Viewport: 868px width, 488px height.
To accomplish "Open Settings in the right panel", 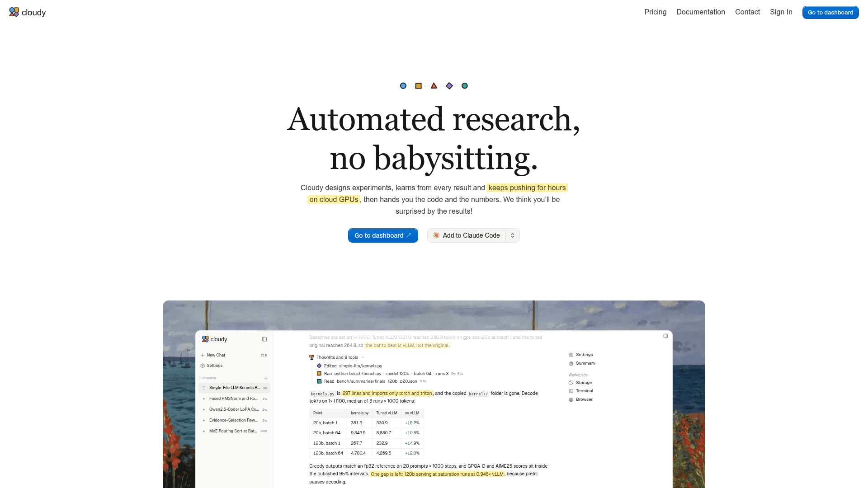I will click(x=580, y=355).
